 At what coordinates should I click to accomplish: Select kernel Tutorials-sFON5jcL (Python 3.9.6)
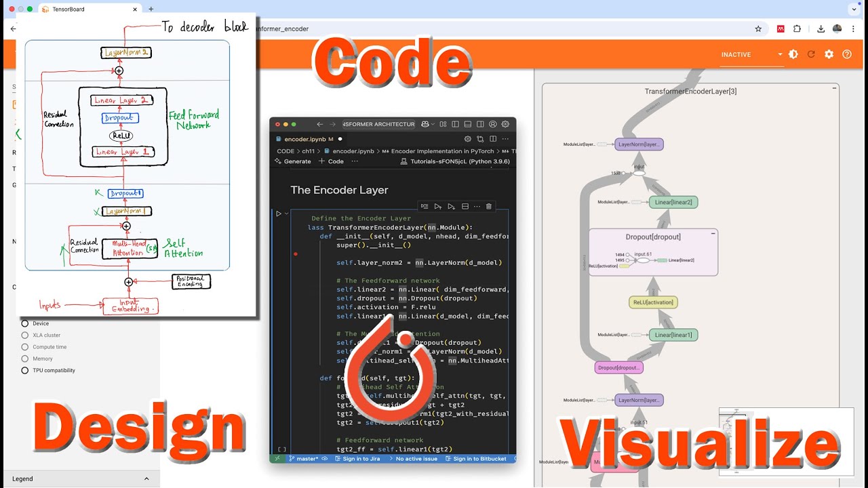(x=455, y=161)
